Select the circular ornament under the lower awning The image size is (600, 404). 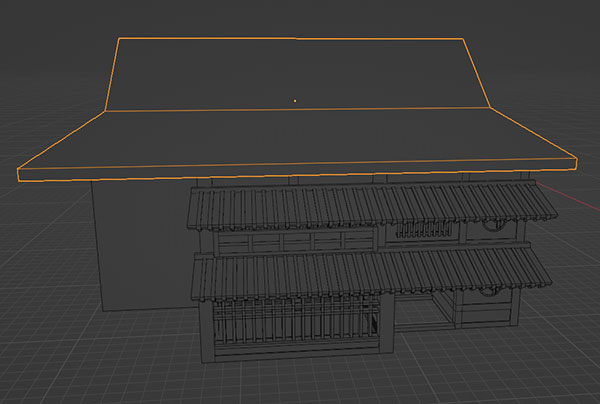(487, 292)
